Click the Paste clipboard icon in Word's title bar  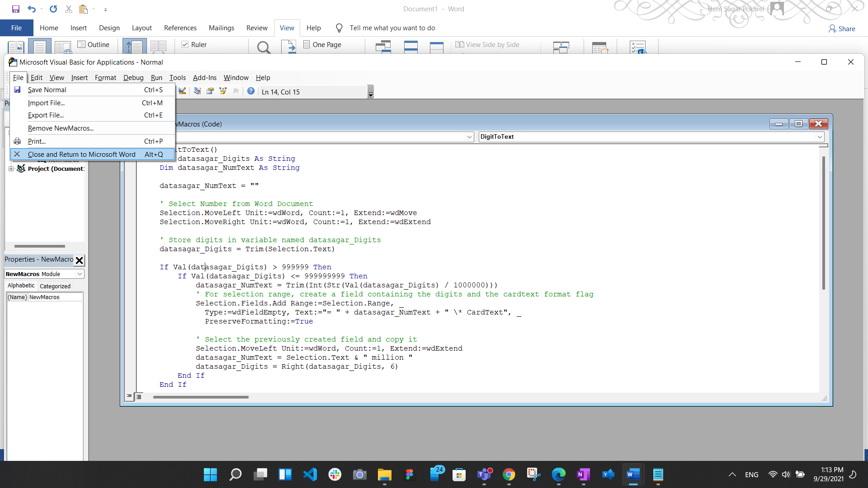(83, 9)
